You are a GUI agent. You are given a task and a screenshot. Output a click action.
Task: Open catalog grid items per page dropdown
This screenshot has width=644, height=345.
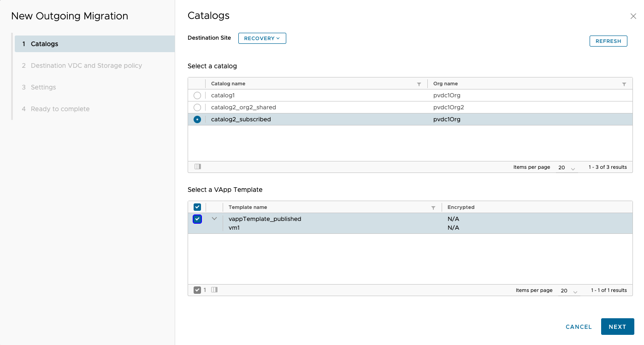[x=567, y=167]
